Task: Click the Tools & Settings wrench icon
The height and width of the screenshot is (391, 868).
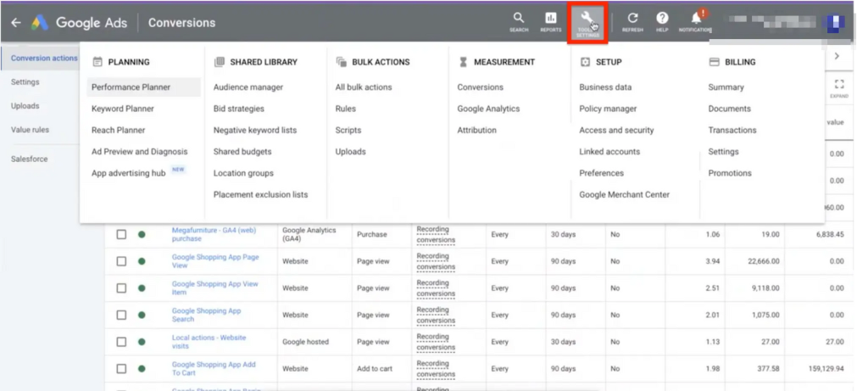Action: click(x=587, y=23)
